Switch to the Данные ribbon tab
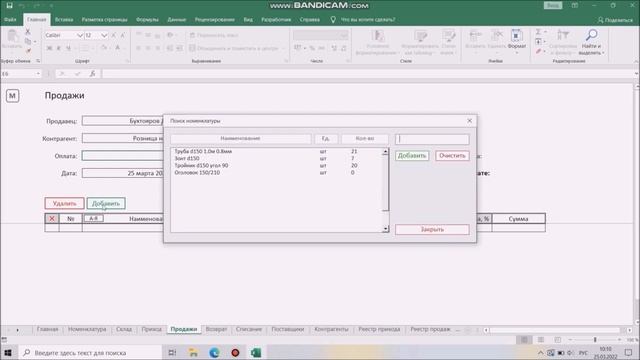 coord(176,20)
